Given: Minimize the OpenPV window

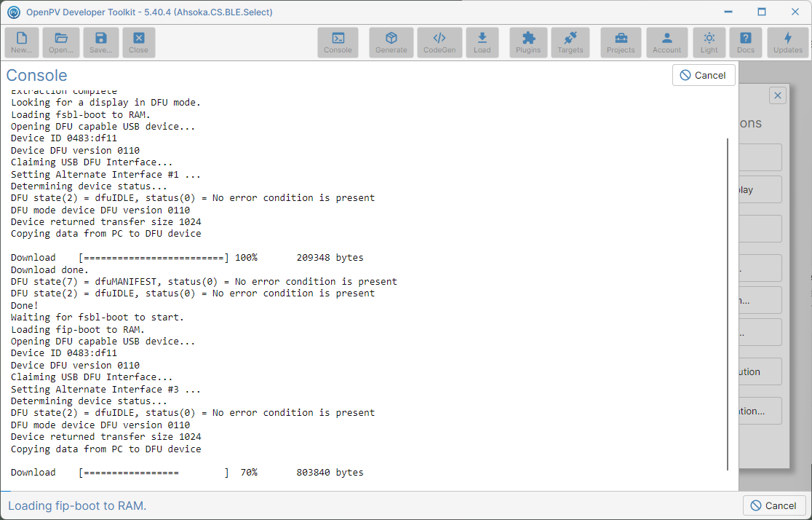Looking at the screenshot, I should pyautogui.click(x=728, y=12).
